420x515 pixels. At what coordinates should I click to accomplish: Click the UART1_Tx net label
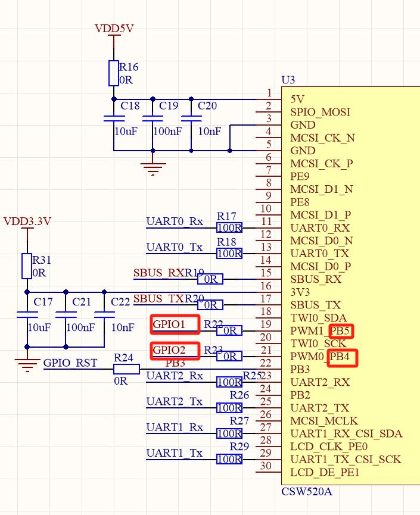tap(175, 454)
